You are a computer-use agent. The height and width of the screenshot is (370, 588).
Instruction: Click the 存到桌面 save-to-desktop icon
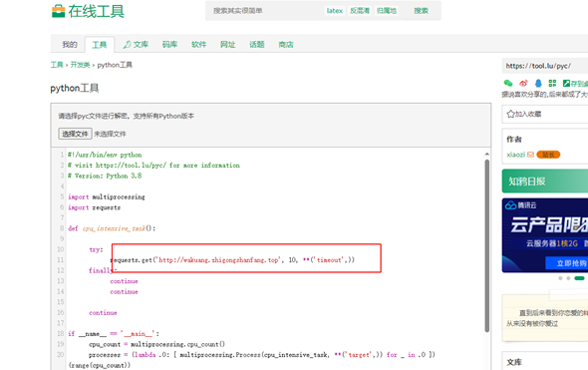point(566,84)
